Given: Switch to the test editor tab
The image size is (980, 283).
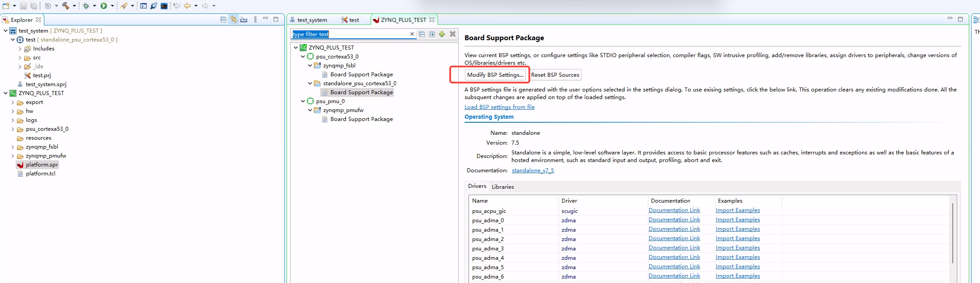Looking at the screenshot, I should click(x=350, y=20).
